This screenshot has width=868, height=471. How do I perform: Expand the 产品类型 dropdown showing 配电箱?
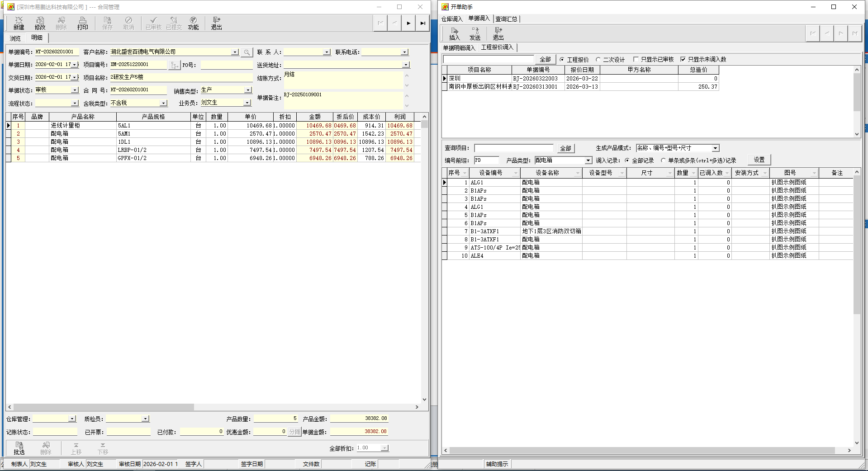click(588, 160)
